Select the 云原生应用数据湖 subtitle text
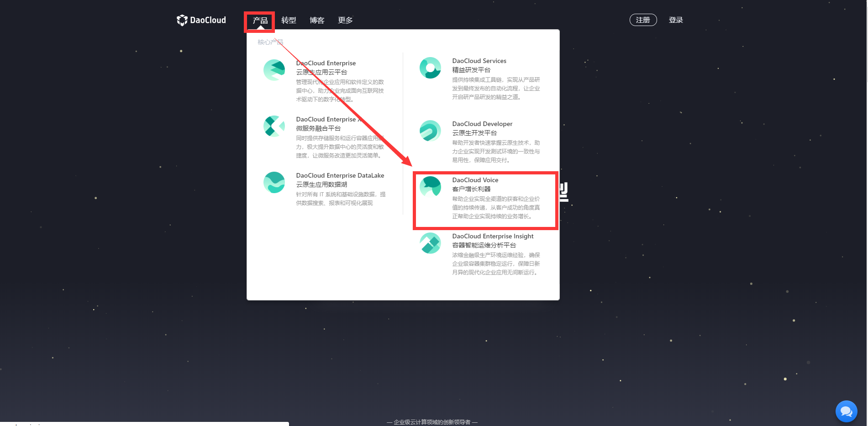The width and height of the screenshot is (868, 426). pos(321,184)
